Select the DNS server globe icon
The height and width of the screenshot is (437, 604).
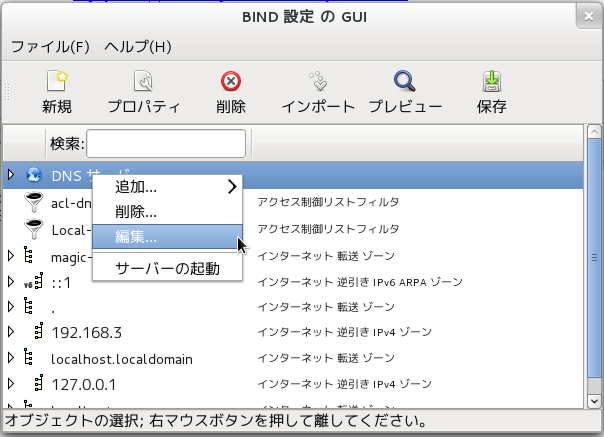pyautogui.click(x=34, y=175)
